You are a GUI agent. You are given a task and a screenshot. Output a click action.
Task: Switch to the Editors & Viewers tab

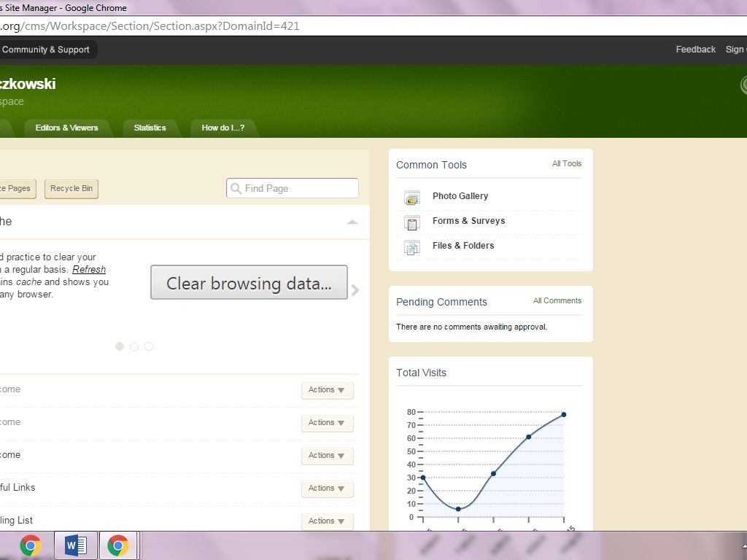tap(66, 128)
